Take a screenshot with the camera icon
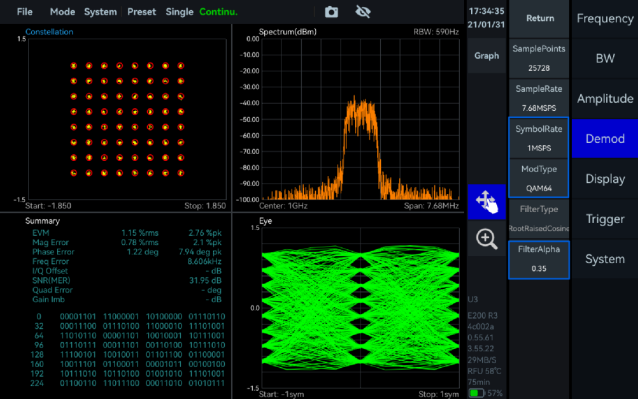638x399 pixels. (331, 12)
